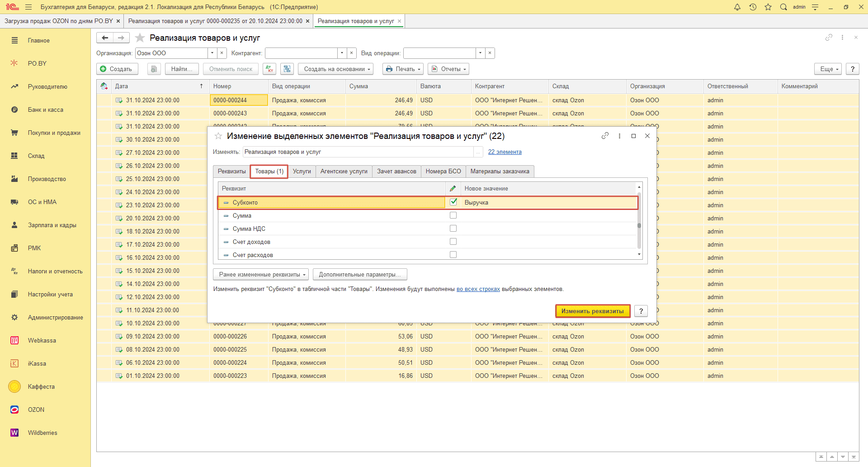Screen dimensions: 868x467
Task: Go to Банк и касса section
Action: pyautogui.click(x=45, y=110)
